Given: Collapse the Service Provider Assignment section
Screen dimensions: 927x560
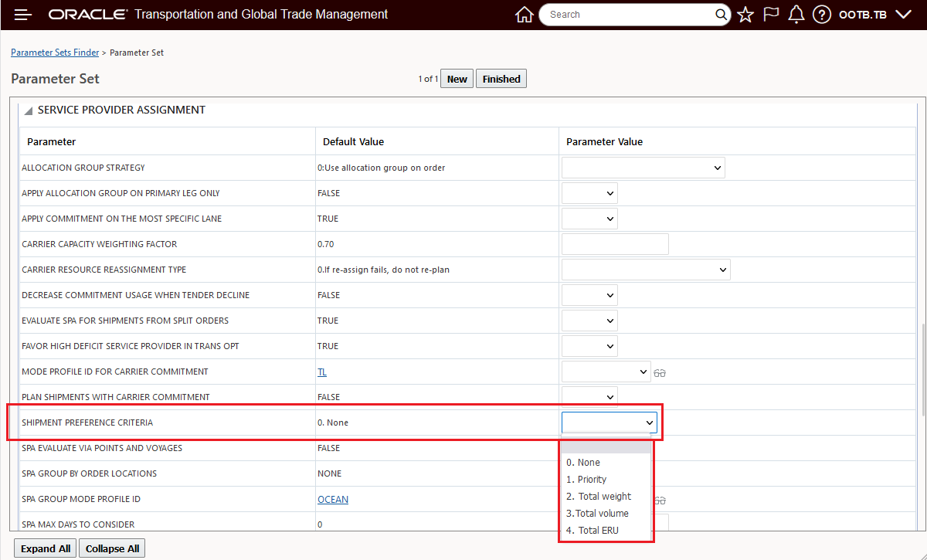Looking at the screenshot, I should 29,110.
